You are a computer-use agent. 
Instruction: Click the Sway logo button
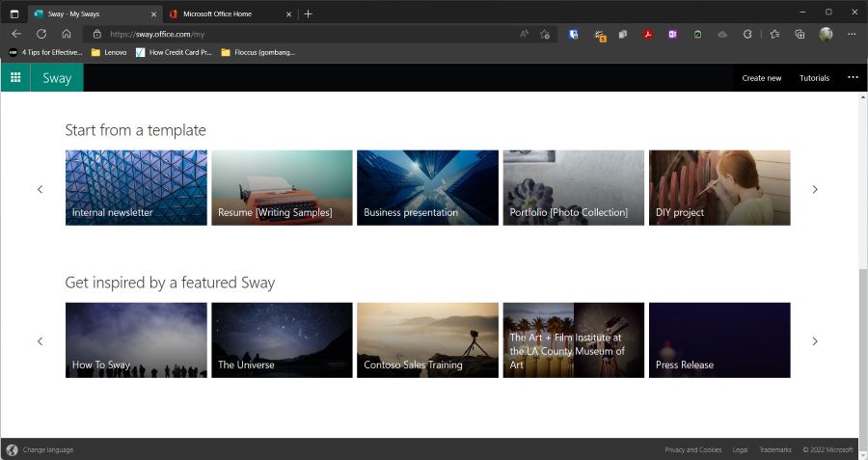[57, 77]
